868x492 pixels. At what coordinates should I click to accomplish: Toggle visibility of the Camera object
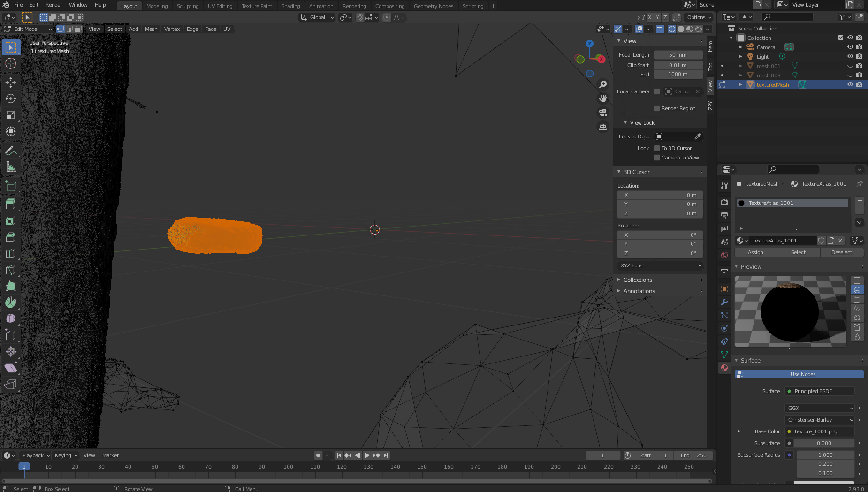(x=850, y=47)
